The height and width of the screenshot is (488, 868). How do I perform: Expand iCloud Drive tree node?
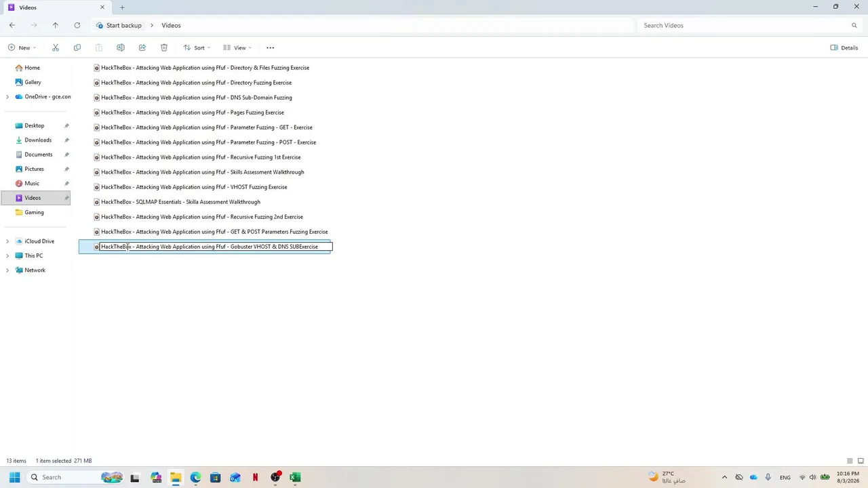coord(7,241)
